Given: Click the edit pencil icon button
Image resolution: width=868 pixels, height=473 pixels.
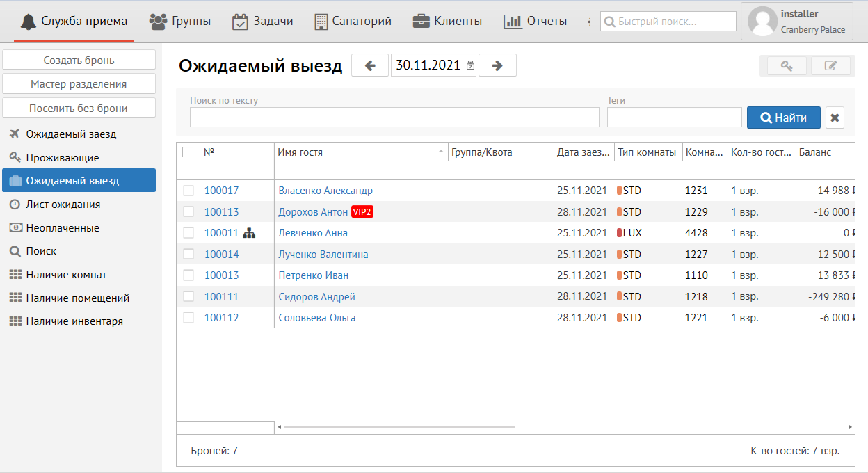Looking at the screenshot, I should coord(830,66).
